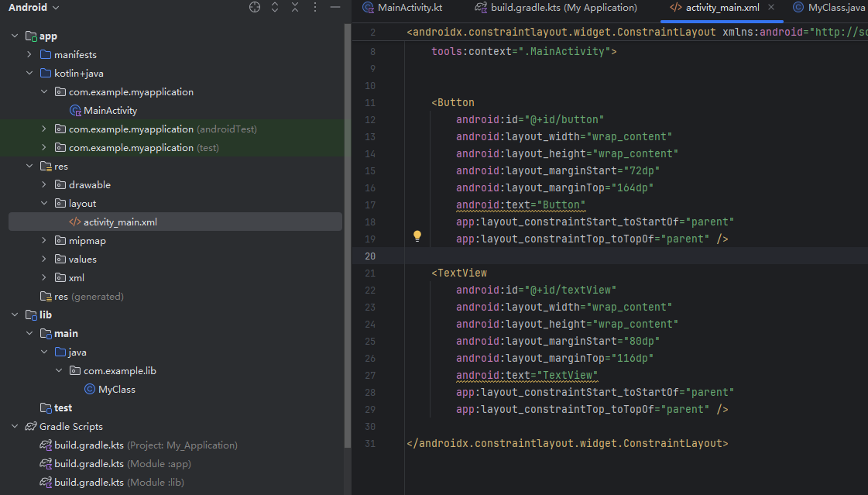Select MyClass file in lib module
This screenshot has width=868, height=495.
pos(116,390)
